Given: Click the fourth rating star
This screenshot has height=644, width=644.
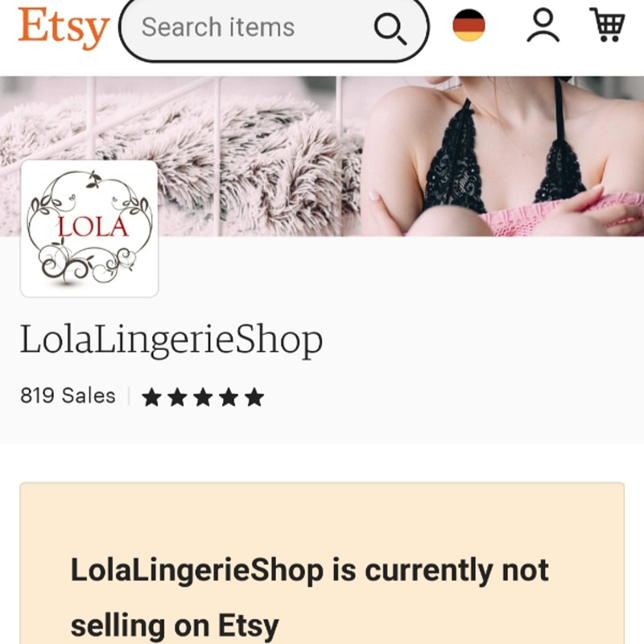Looking at the screenshot, I should point(229,397).
